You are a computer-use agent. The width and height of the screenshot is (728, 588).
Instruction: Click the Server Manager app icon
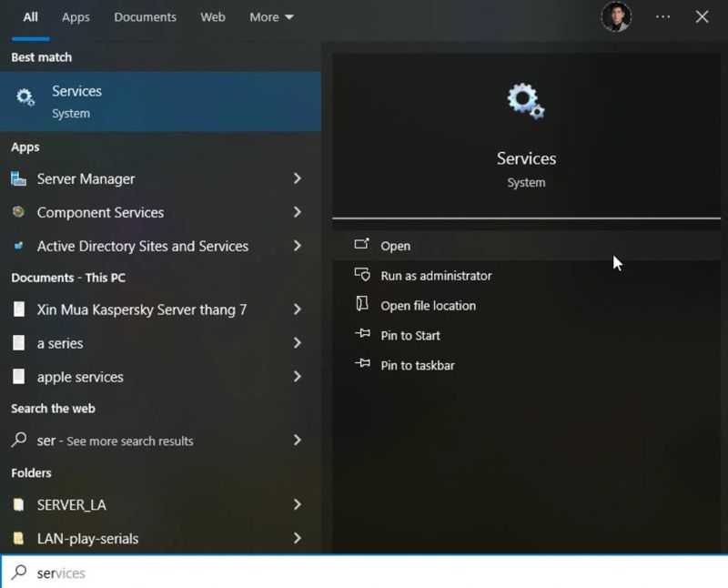pos(19,179)
